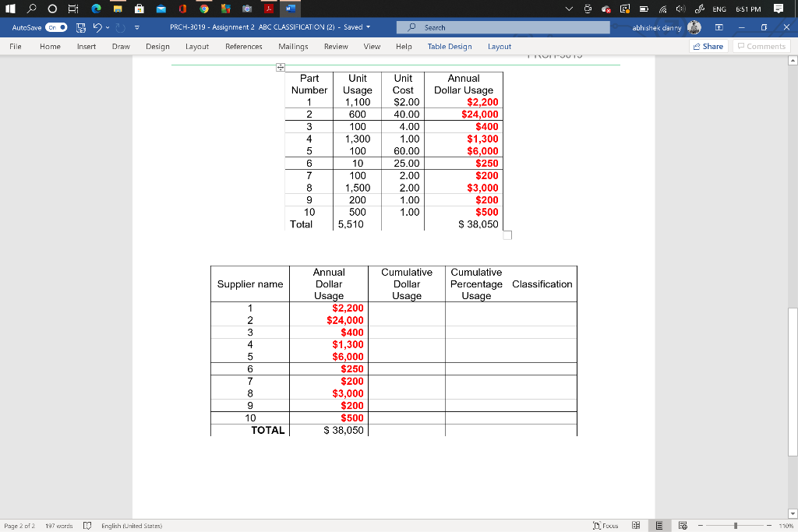Click the taskbar search magnifier icon
This screenshot has width=798, height=532.
point(31,9)
